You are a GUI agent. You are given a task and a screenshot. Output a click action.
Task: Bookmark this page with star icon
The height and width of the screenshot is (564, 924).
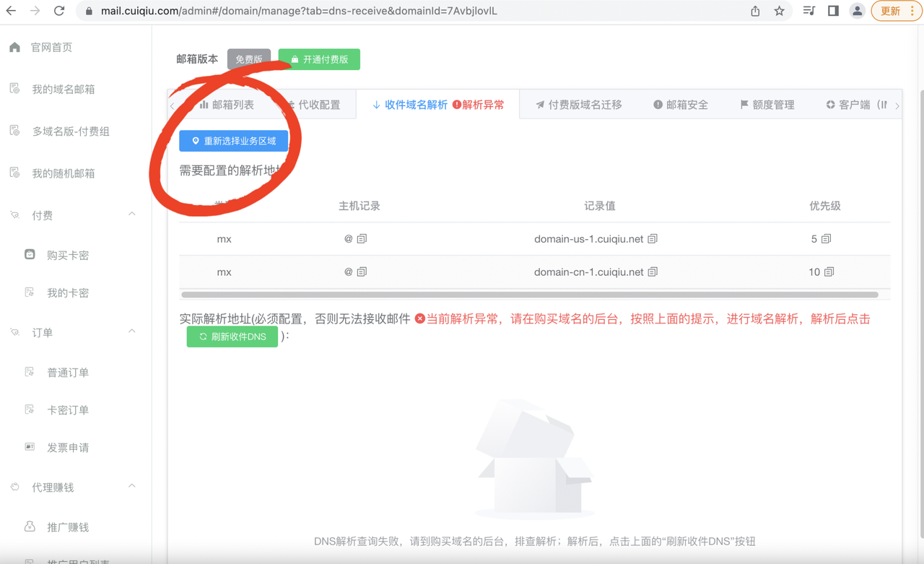(779, 11)
